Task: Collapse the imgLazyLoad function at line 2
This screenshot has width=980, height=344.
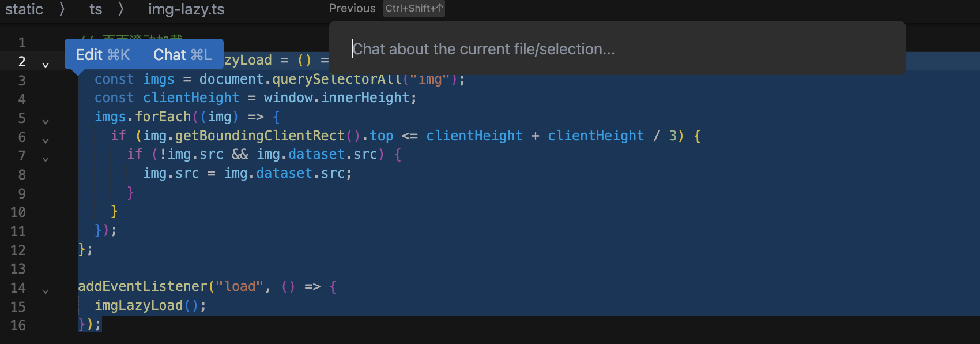Action: pyautogui.click(x=46, y=65)
